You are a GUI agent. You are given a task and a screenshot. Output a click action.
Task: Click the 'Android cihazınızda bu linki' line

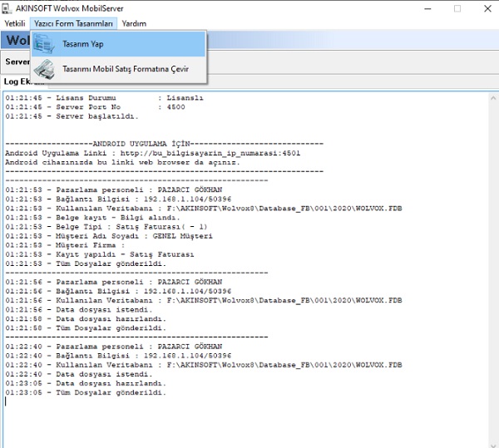pyautogui.click(x=122, y=162)
